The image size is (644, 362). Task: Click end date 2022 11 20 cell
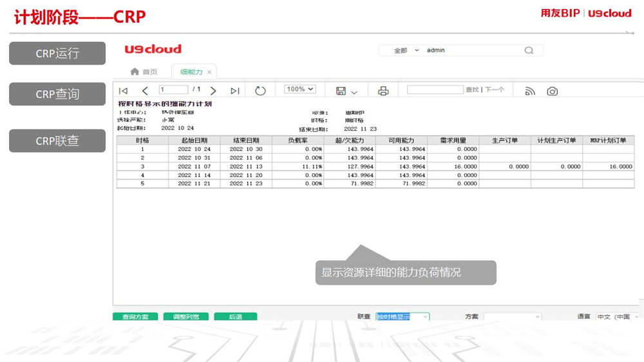tap(246, 175)
